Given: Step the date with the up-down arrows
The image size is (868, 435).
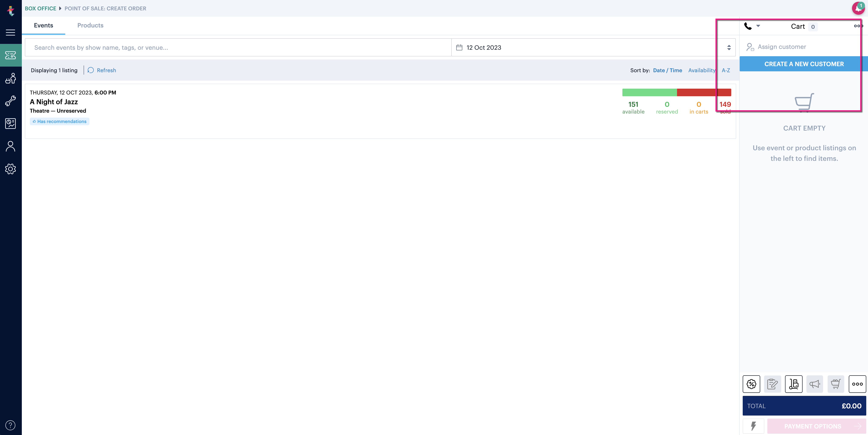Looking at the screenshot, I should point(729,48).
